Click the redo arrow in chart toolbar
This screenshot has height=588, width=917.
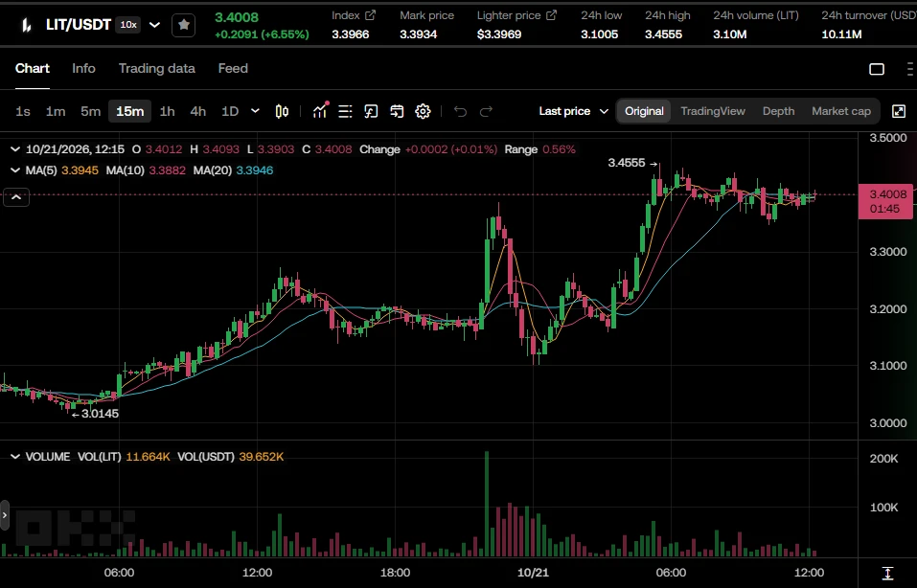pyautogui.click(x=486, y=111)
